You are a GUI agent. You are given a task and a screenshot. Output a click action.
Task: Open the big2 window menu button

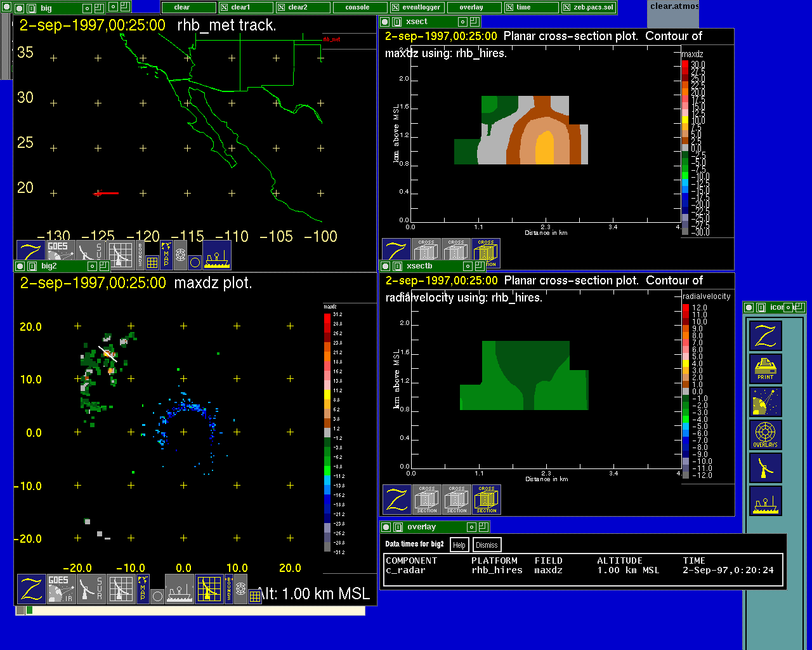point(32,267)
